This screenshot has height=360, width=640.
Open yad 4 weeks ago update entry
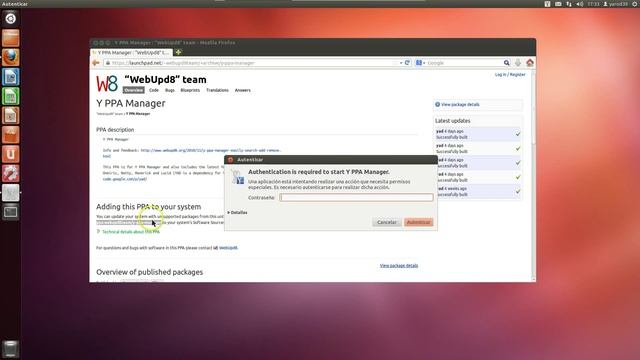478,191
